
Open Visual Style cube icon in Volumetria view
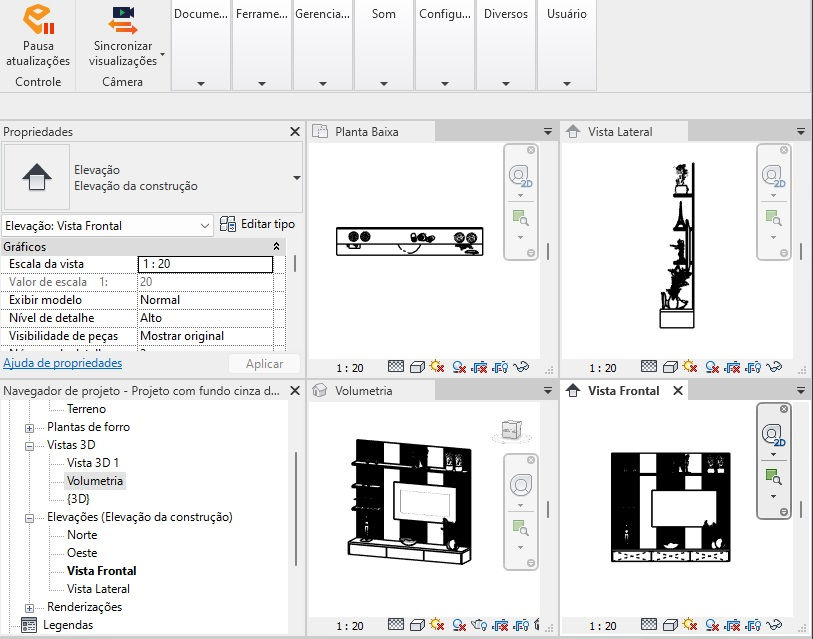pyautogui.click(x=417, y=624)
